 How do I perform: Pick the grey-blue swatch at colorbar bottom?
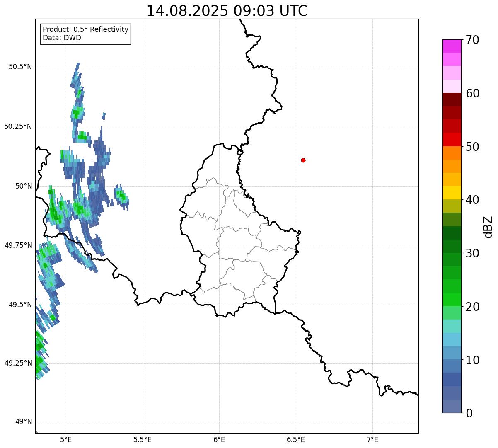[x=452, y=406]
